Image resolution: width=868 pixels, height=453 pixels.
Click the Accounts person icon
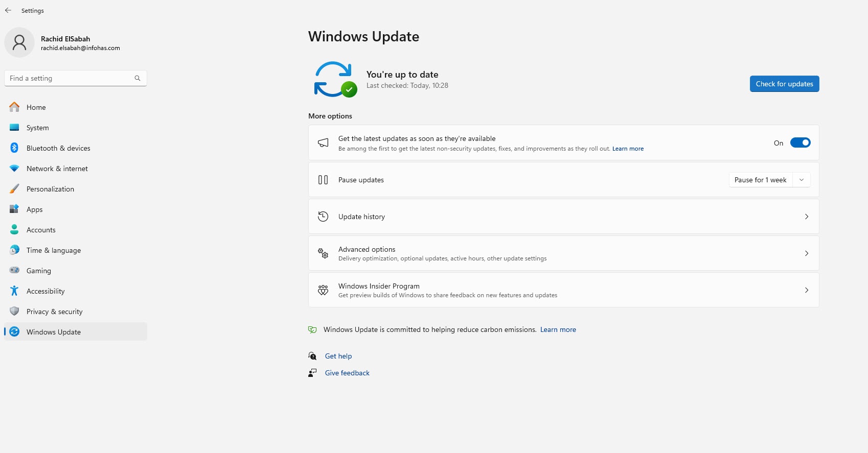14,229
